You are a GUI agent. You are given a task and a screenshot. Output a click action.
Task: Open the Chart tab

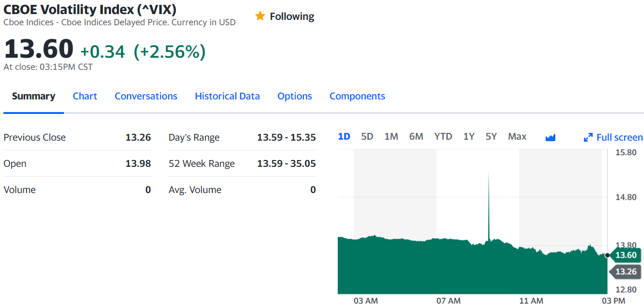coord(85,96)
